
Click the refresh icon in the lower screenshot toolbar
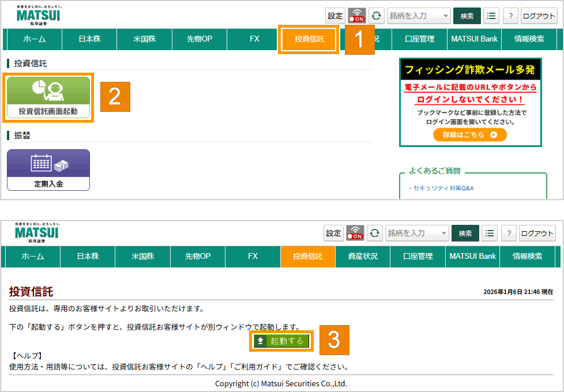coord(375,233)
